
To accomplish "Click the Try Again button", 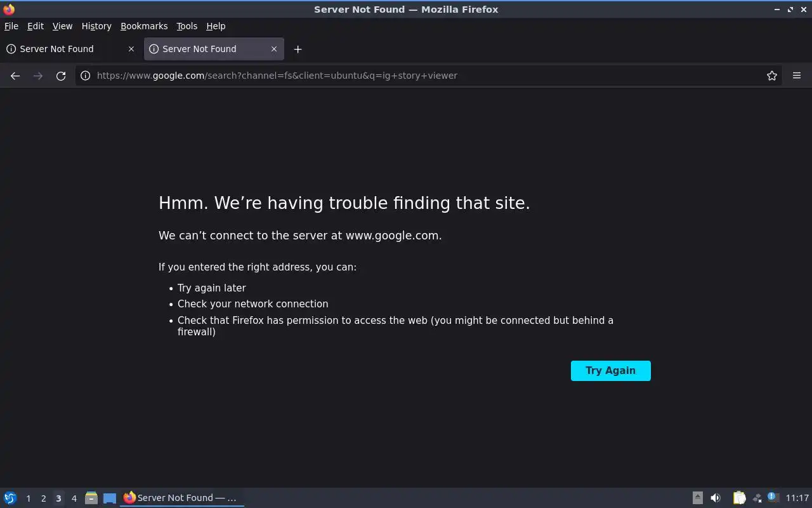I will 611,371.
